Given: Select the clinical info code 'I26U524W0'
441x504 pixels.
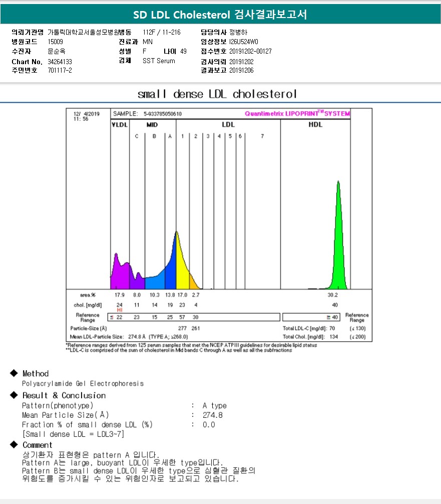Looking at the screenshot, I should (243, 42).
